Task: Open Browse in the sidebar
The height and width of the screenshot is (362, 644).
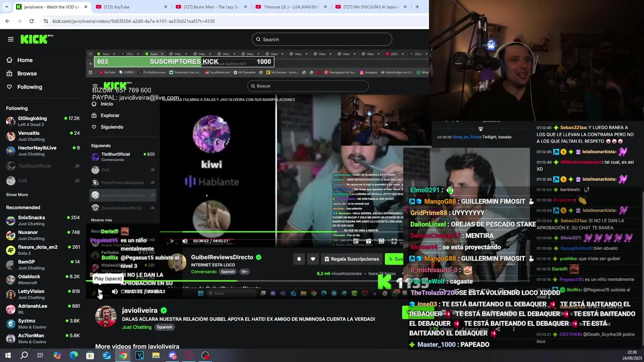Action: (x=27, y=73)
